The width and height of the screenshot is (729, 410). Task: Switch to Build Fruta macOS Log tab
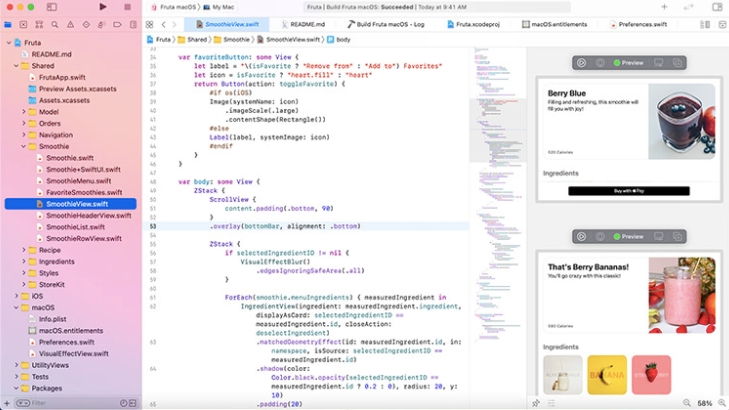click(x=386, y=24)
